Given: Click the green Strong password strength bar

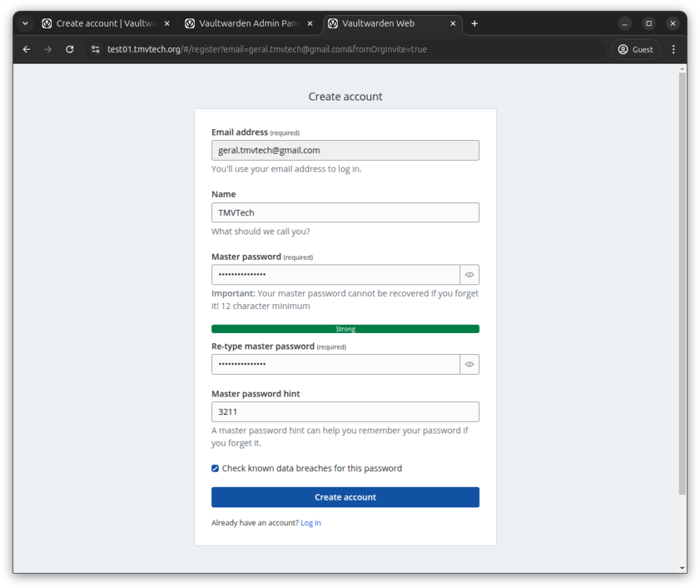Looking at the screenshot, I should click(x=345, y=329).
